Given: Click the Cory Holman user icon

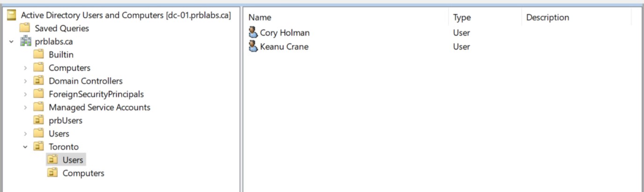Looking at the screenshot, I should tap(253, 32).
